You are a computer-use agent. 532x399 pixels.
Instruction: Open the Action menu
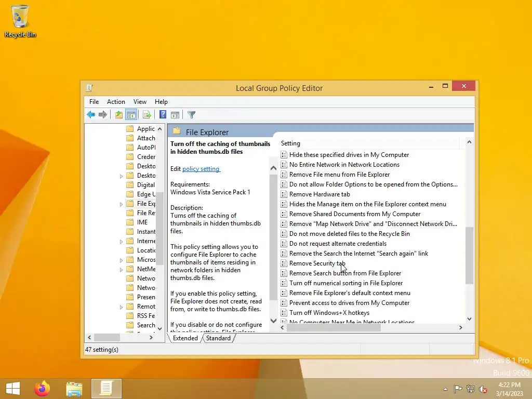(116, 102)
